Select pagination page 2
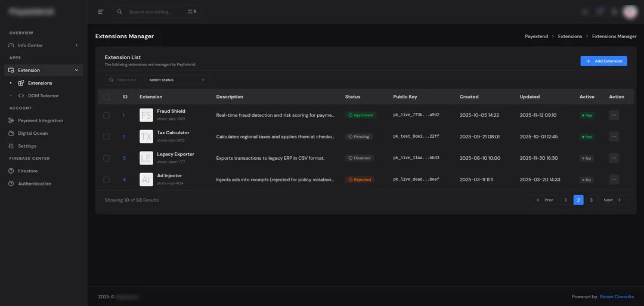644x306 pixels. tap(578, 200)
